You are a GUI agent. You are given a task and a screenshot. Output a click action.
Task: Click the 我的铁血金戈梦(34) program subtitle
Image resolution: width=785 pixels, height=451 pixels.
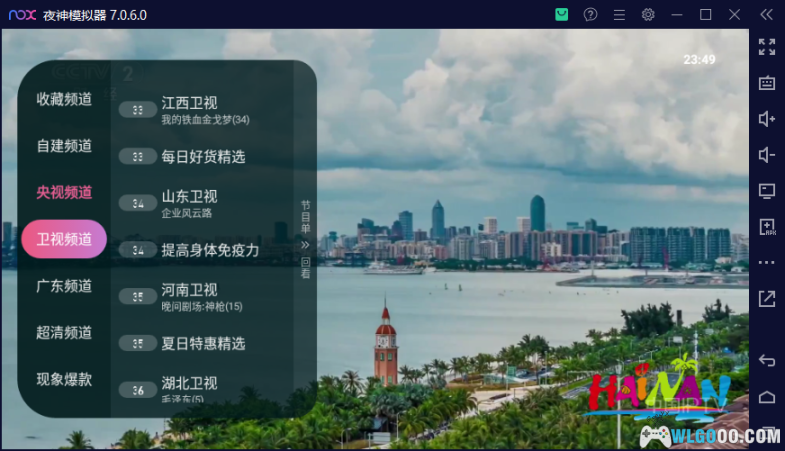click(205, 120)
